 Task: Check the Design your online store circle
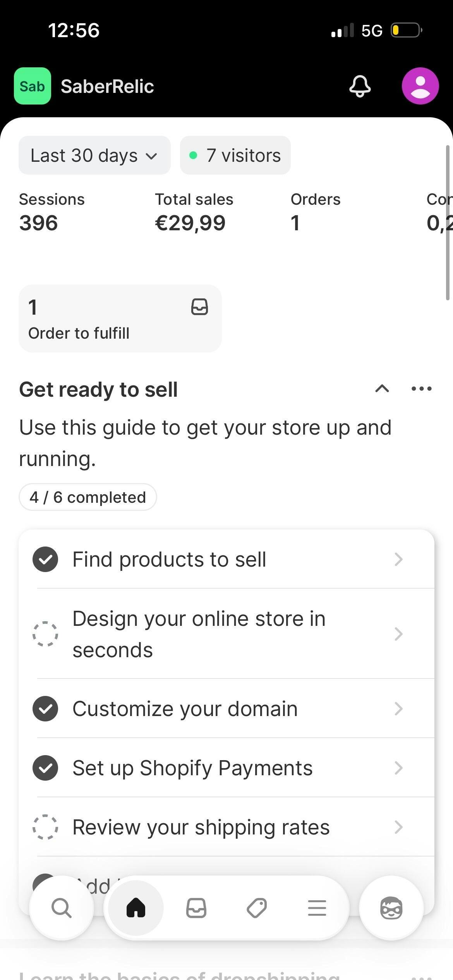pyautogui.click(x=45, y=634)
